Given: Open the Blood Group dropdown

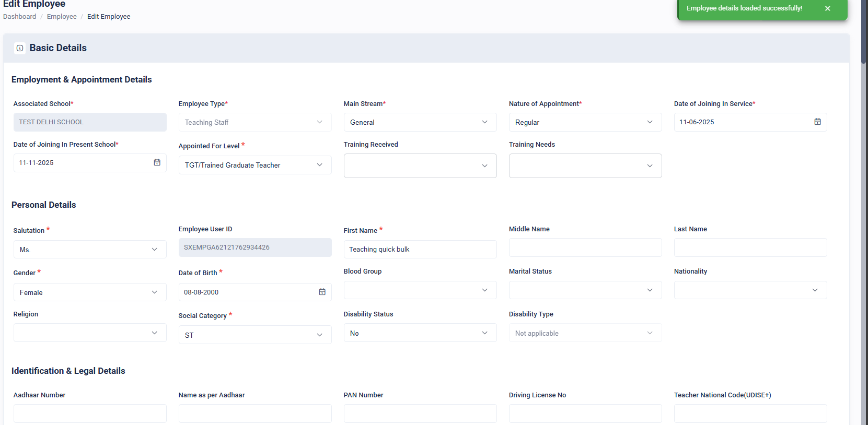Looking at the screenshot, I should pyautogui.click(x=420, y=290).
